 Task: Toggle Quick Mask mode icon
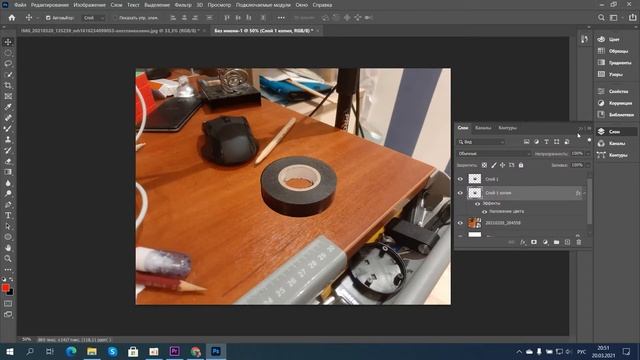point(8,304)
